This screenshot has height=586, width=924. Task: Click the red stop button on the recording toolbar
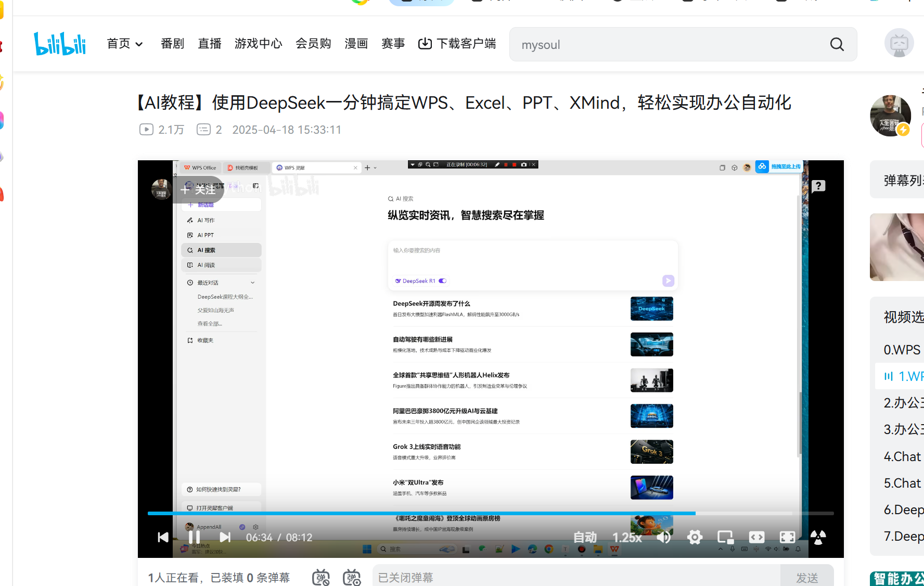514,164
